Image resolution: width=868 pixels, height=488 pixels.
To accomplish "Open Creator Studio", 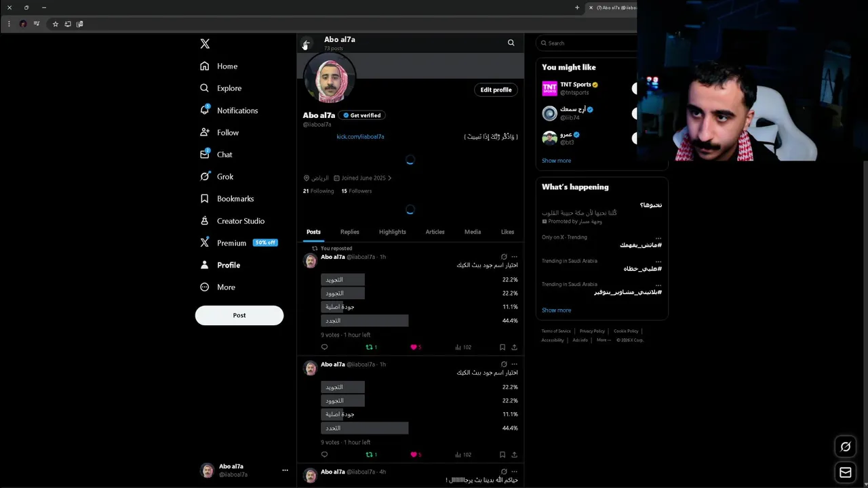I will point(233,221).
